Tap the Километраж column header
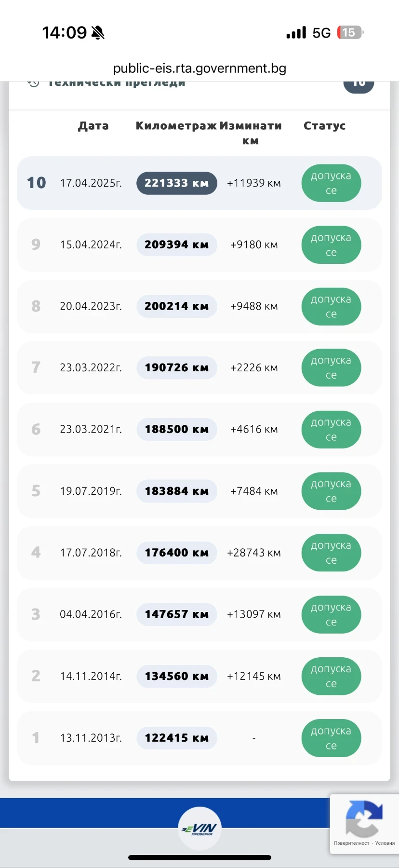399x868 pixels. click(176, 126)
